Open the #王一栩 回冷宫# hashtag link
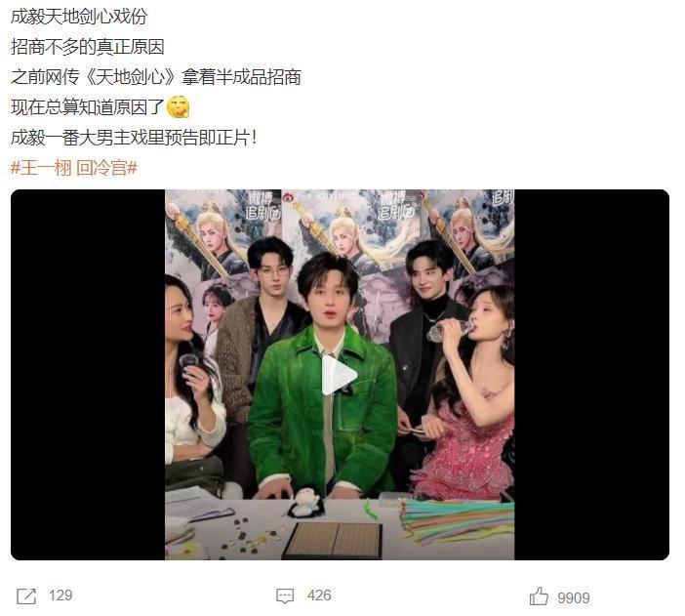This screenshot has height=616, width=685. tap(74, 168)
